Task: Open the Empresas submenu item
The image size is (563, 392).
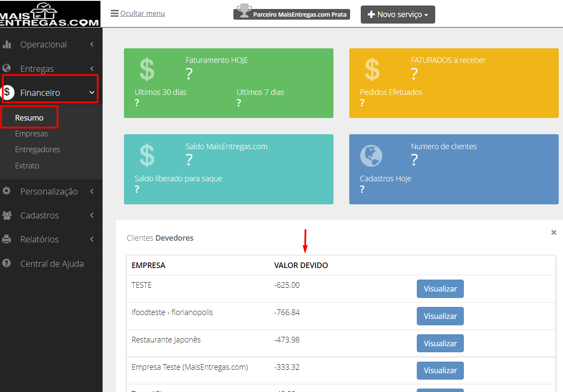Action: tap(31, 134)
